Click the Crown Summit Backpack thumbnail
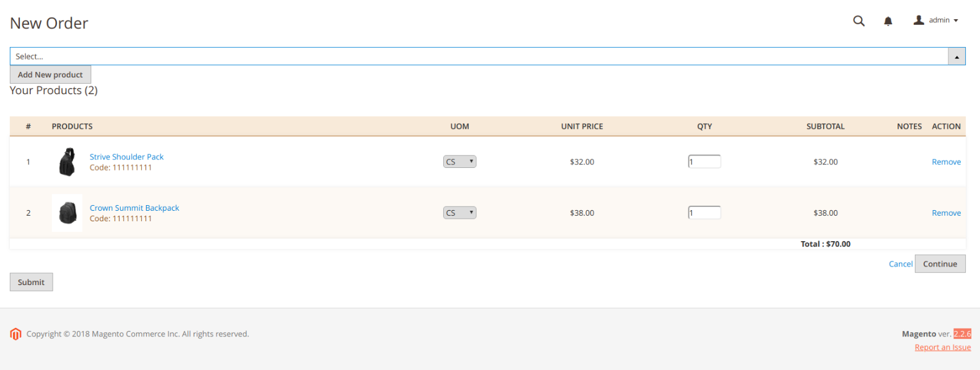The height and width of the screenshot is (370, 980). point(67,213)
